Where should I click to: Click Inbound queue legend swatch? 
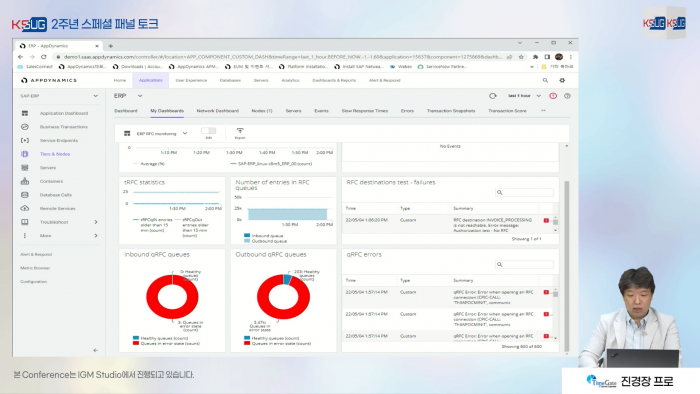pyautogui.click(x=247, y=236)
